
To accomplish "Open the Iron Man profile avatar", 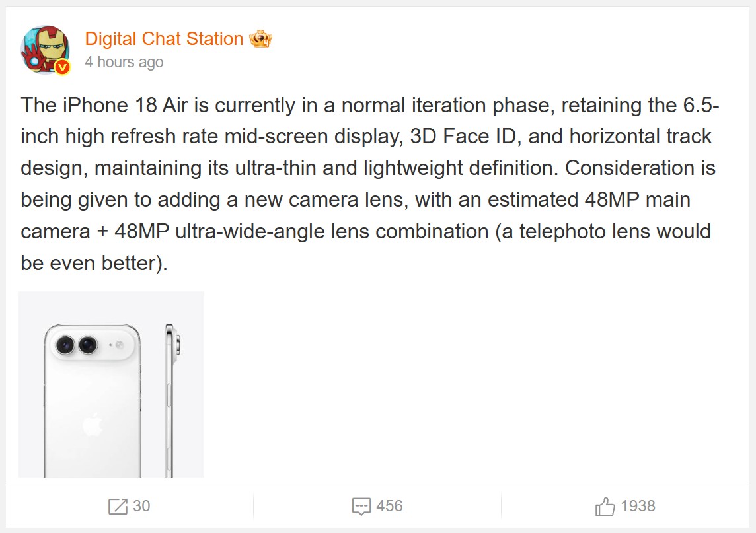I will (x=44, y=50).
